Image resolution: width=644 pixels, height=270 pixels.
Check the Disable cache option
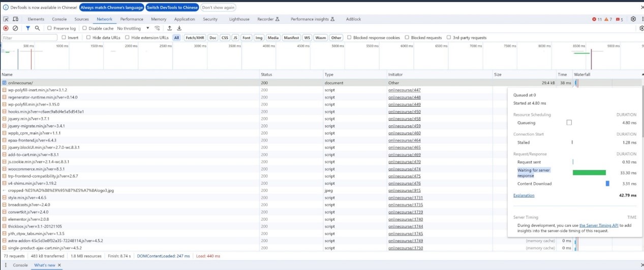[x=84, y=28]
